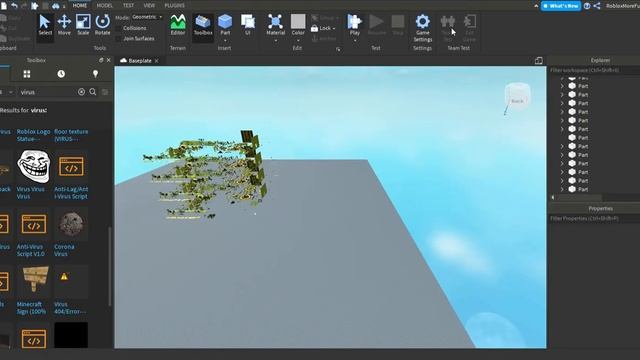Click the help icon beside What's New

587,6
